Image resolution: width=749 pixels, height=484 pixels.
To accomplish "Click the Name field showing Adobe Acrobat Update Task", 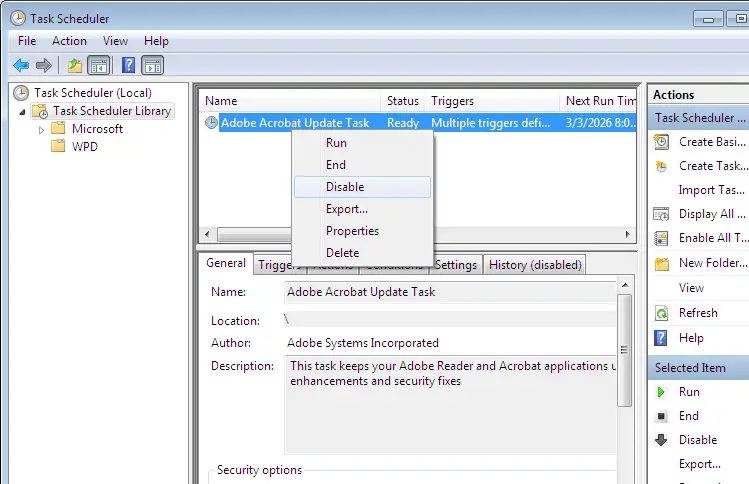I will point(450,292).
